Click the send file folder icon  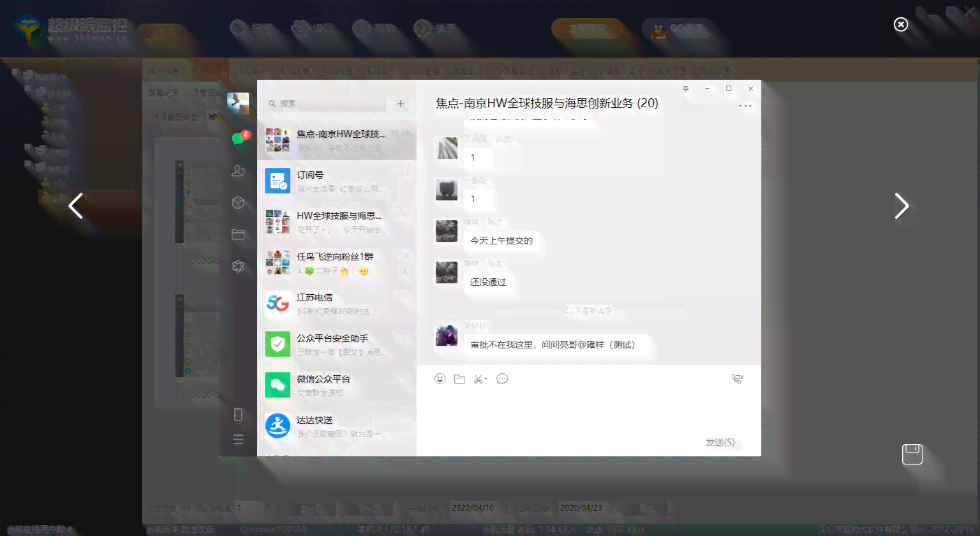click(x=459, y=379)
